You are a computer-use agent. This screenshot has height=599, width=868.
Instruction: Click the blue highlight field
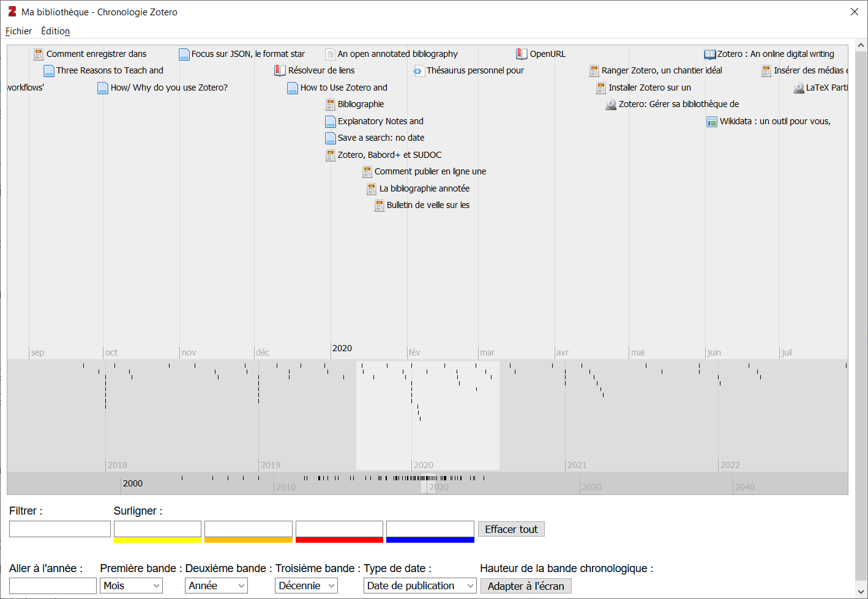(430, 529)
